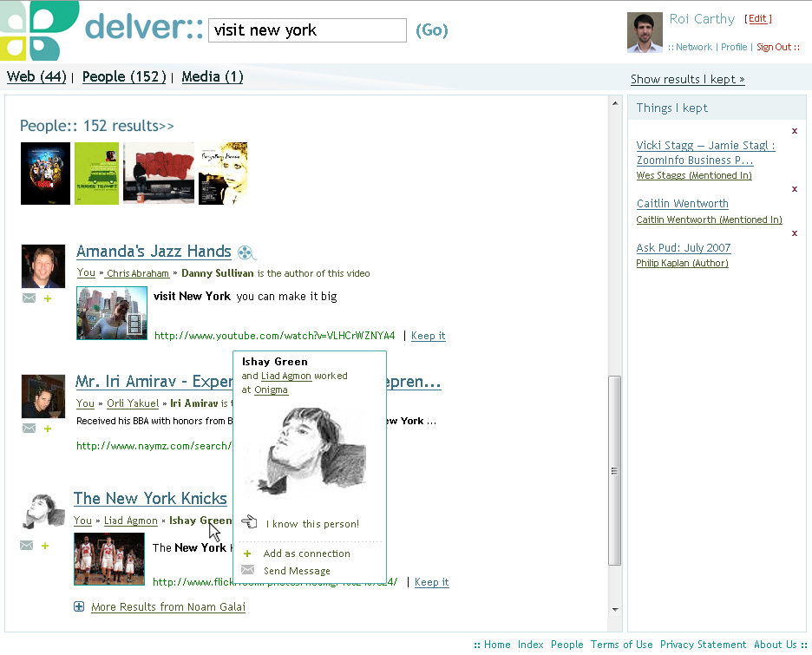Sign Out of the account

click(x=774, y=47)
